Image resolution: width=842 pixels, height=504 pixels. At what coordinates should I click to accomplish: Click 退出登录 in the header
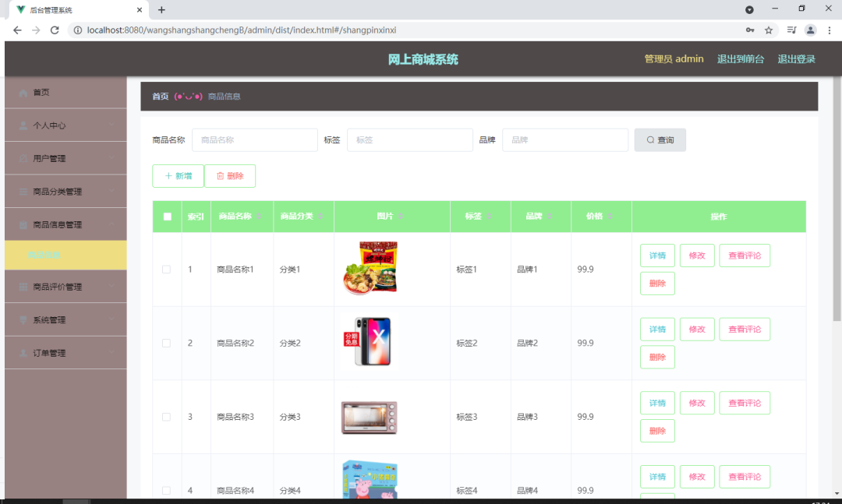(x=796, y=59)
